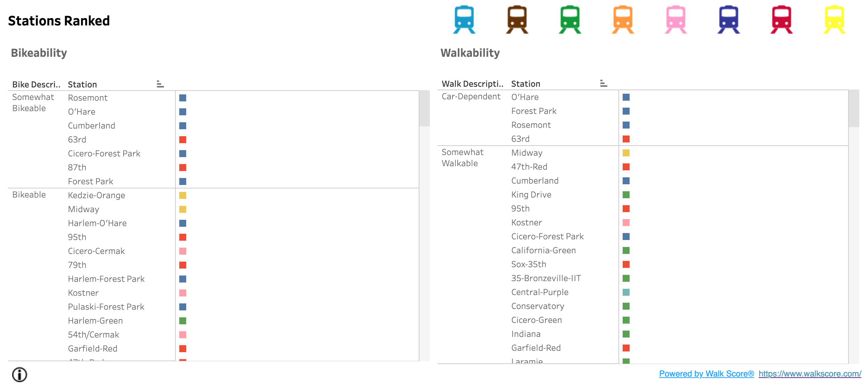Click the teal mark for Central-Purple
Screen dimensions: 868x387
626,292
